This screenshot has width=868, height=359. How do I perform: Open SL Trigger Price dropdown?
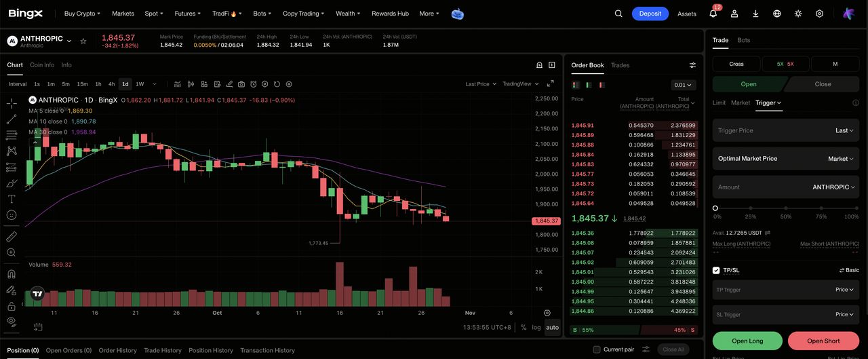(844, 314)
